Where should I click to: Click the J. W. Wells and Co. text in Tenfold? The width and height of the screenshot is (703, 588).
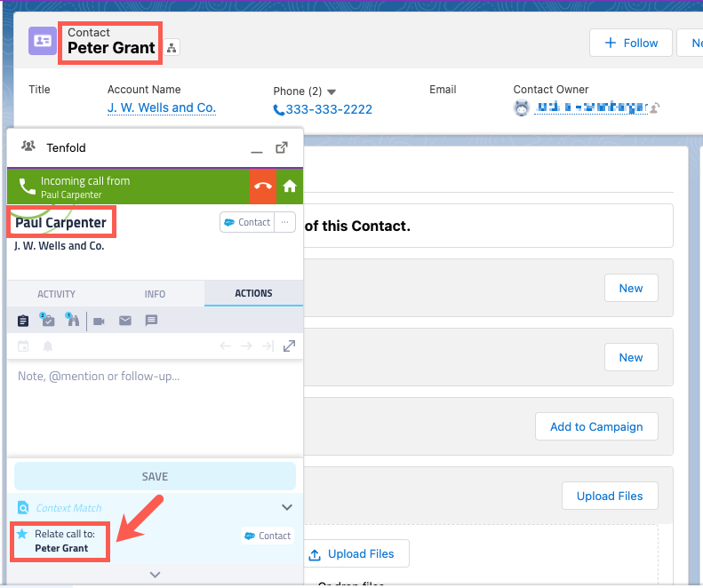tap(60, 246)
